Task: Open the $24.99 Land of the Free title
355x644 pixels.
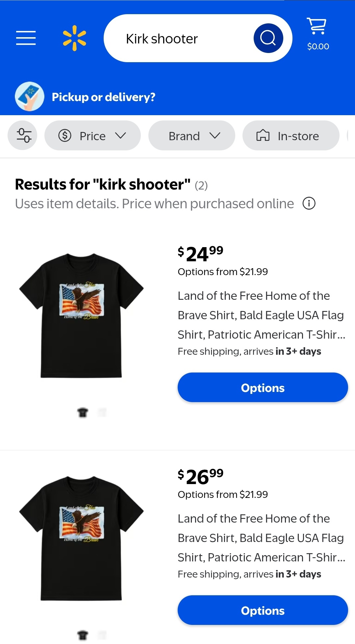Action: (x=262, y=315)
